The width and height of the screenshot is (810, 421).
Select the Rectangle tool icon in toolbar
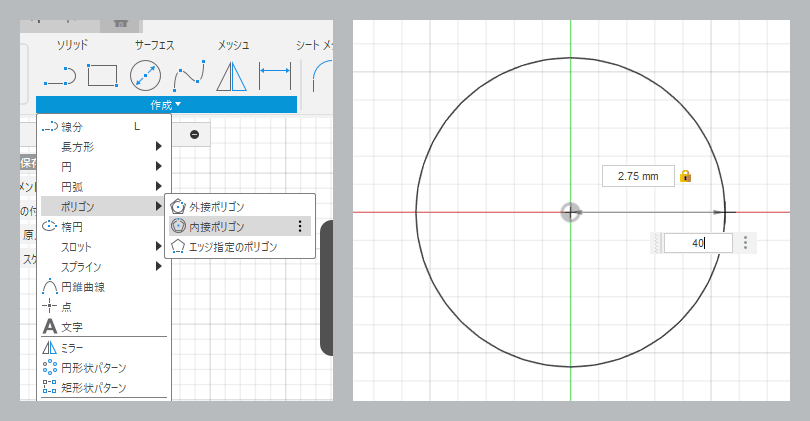(103, 75)
